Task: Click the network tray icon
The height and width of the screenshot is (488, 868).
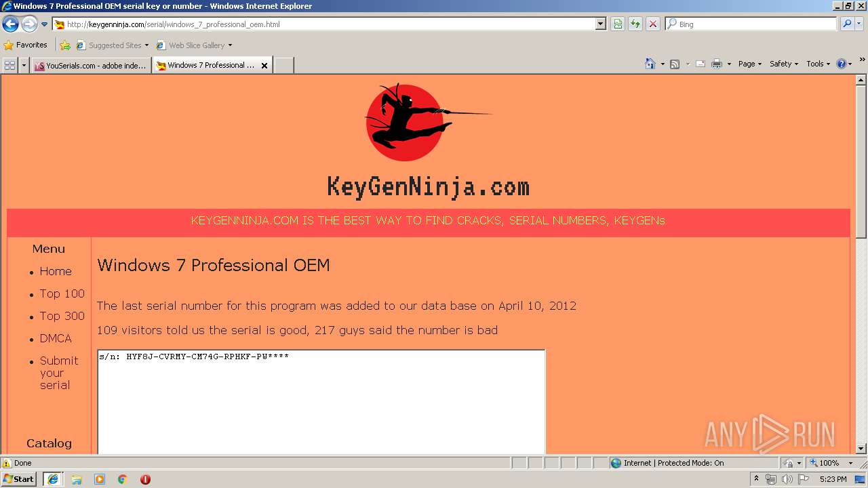Action: (771, 479)
